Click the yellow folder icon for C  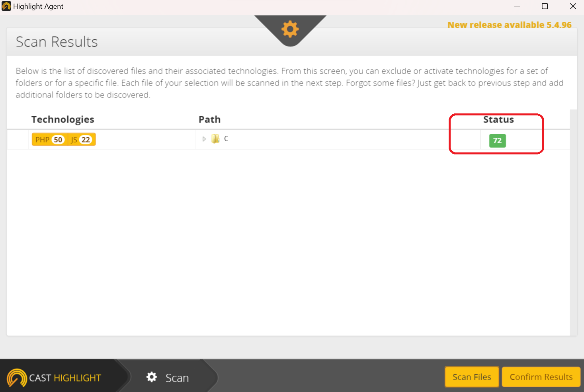click(215, 138)
